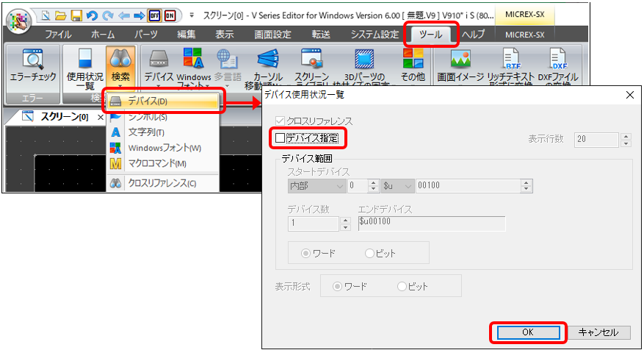The image size is (644, 350).
Task: Enable the デバイス指定 checkbox
Action: click(x=280, y=137)
